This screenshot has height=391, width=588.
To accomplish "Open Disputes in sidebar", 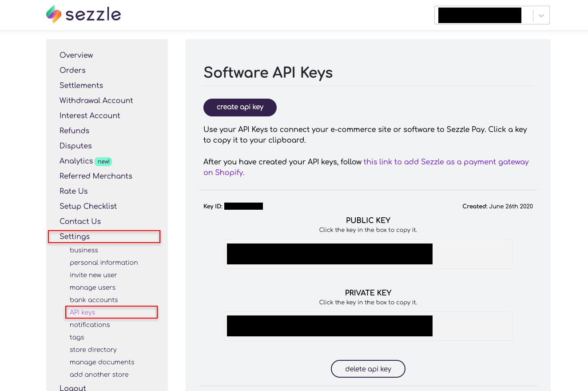I will click(75, 146).
